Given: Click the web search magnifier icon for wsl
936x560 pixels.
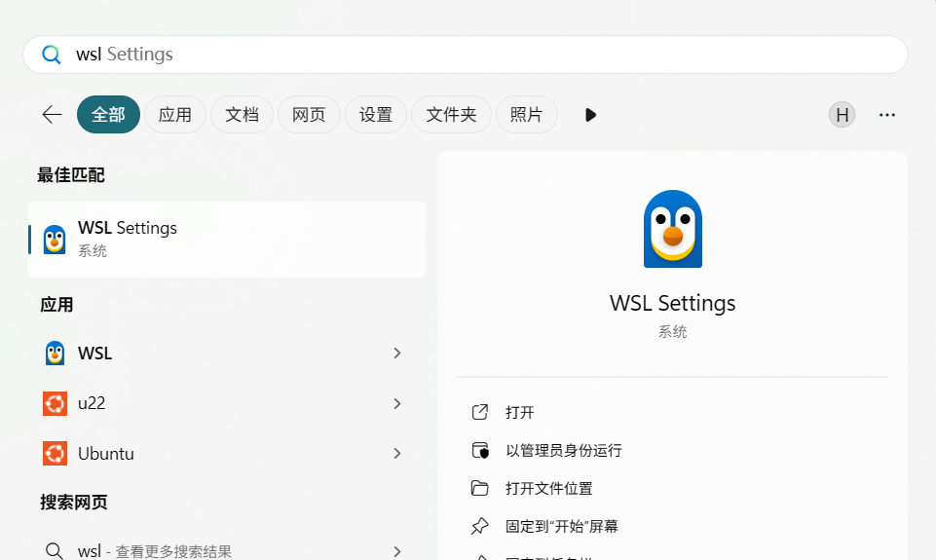Looking at the screenshot, I should point(54,550).
